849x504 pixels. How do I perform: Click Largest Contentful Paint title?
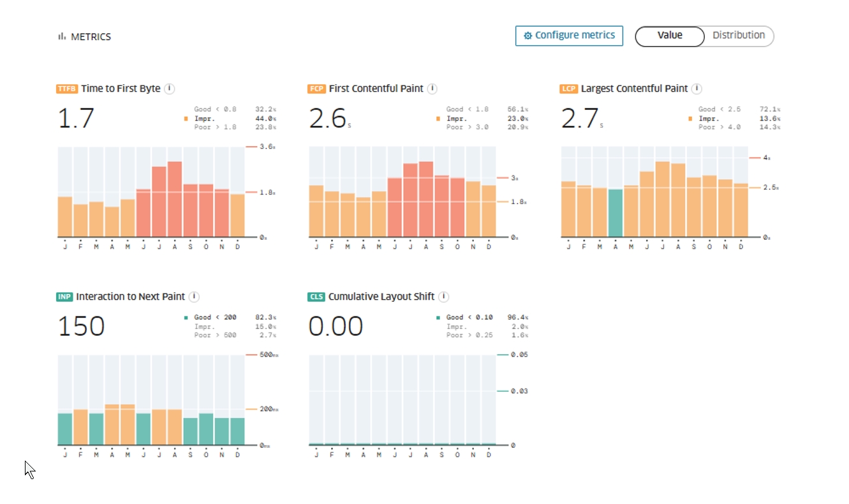click(x=634, y=89)
